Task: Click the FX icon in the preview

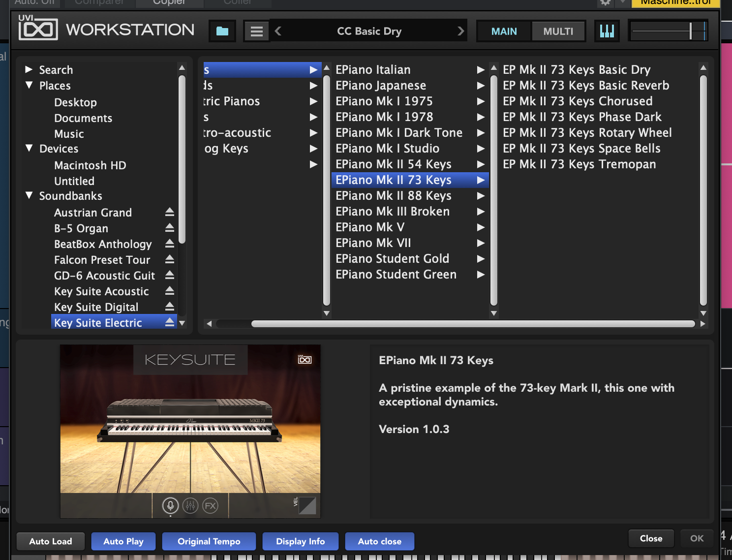Action: [x=210, y=505]
